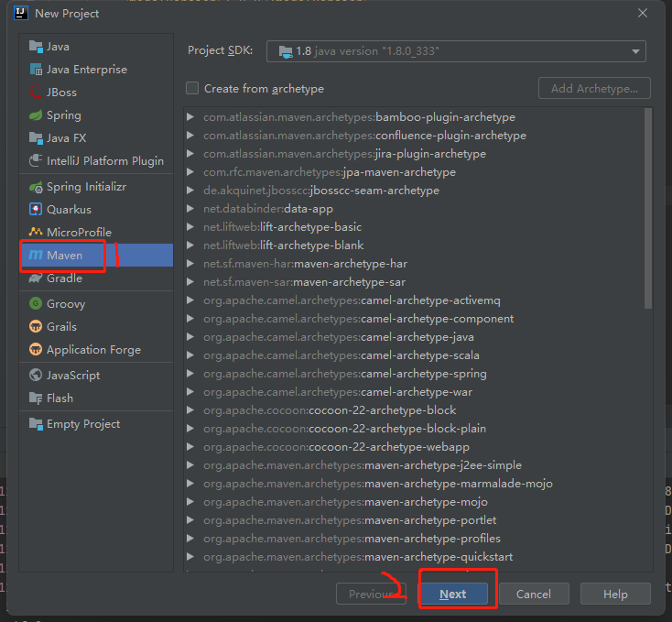Expand confluence-plugin-archetype node
The width and height of the screenshot is (672, 622).
pos(190,135)
